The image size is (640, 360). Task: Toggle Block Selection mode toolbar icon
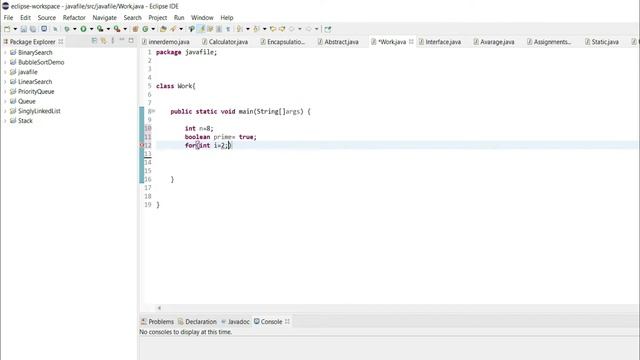point(219,29)
